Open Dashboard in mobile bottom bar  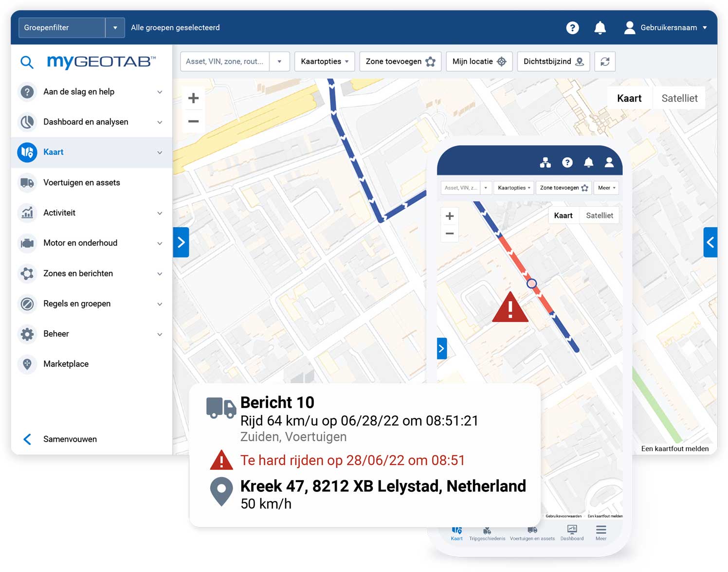pos(572,533)
